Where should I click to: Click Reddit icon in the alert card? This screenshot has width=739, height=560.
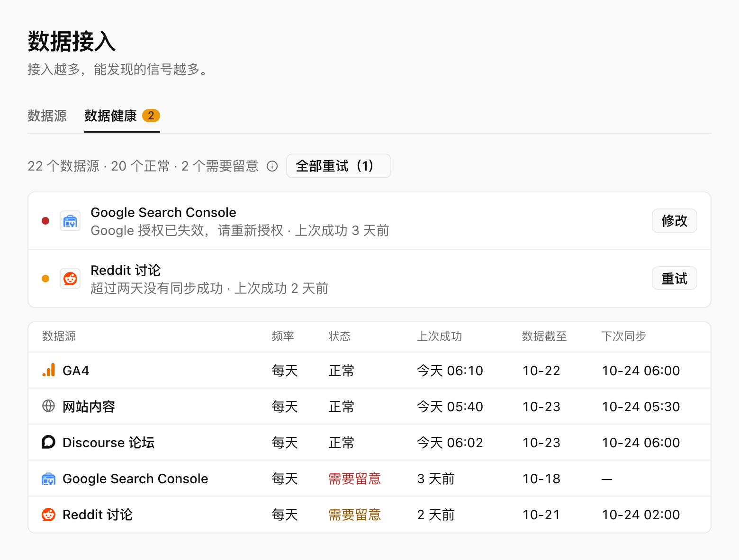tap(70, 279)
